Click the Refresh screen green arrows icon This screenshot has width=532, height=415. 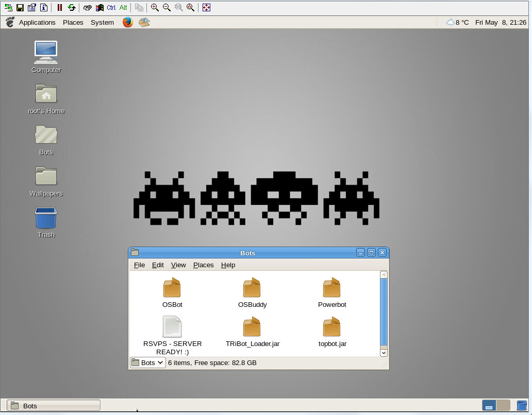tap(71, 7)
